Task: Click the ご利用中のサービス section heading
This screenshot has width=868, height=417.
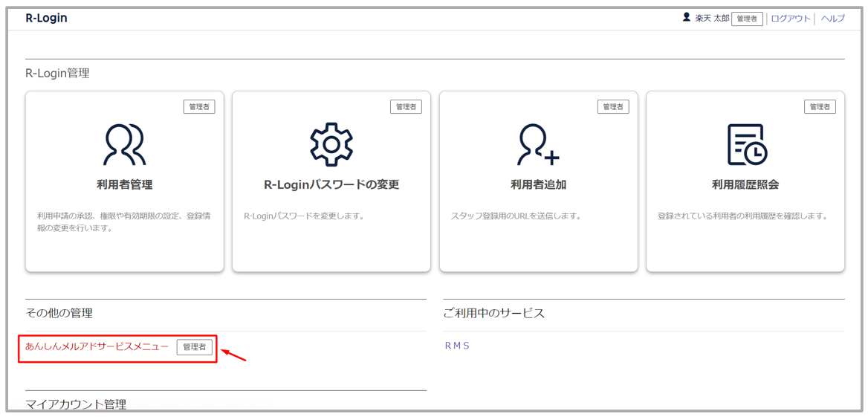Action: tap(494, 314)
